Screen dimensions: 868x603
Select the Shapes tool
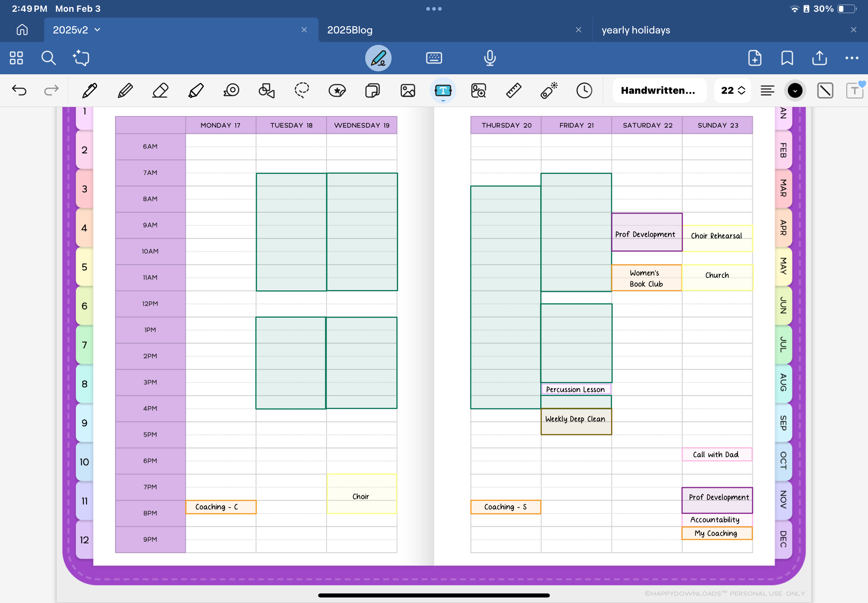click(266, 91)
